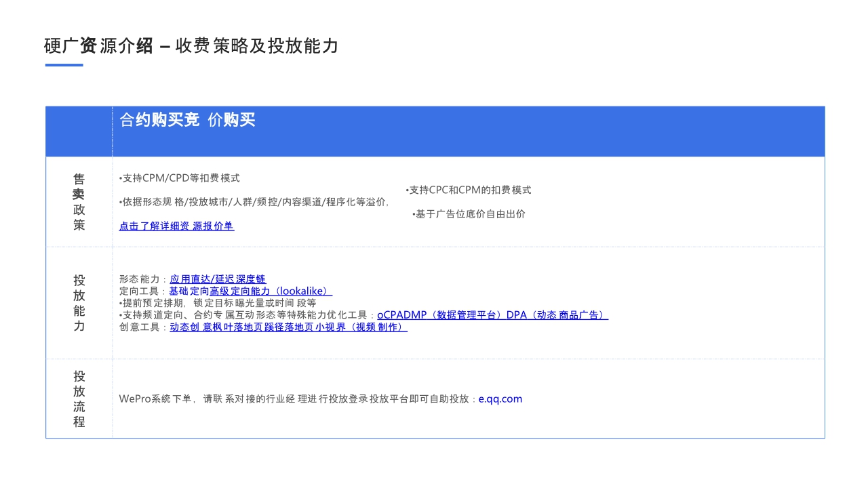868x488 pixels.
Task: Click the blue underline bar below the title
Action: [x=62, y=65]
